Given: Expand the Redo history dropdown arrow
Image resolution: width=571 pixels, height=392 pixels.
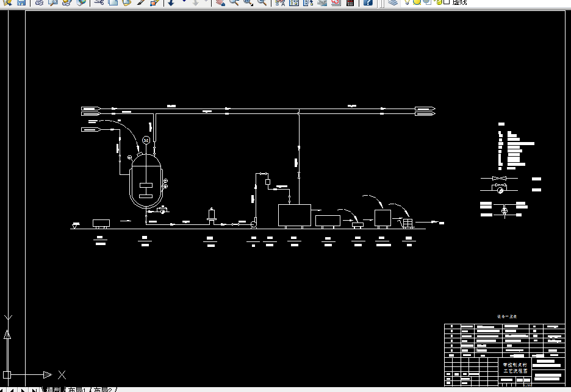Looking at the screenshot, I should pyautogui.click(x=206, y=2).
